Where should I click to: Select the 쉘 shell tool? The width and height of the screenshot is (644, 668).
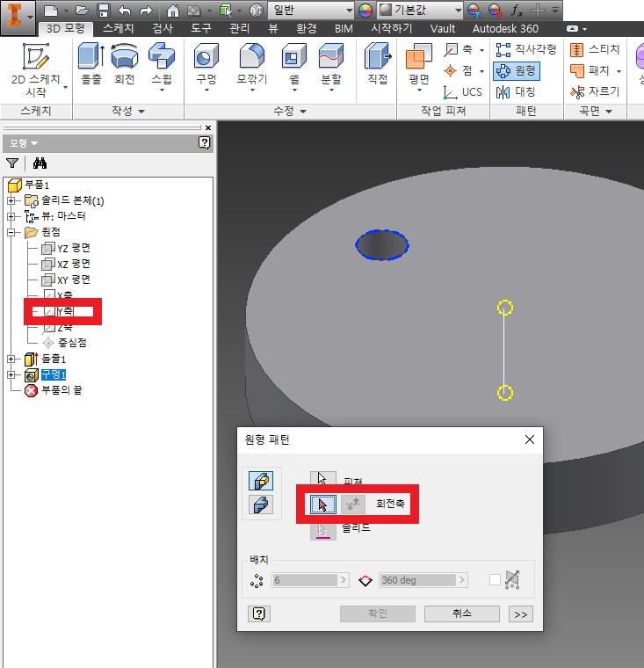(294, 66)
